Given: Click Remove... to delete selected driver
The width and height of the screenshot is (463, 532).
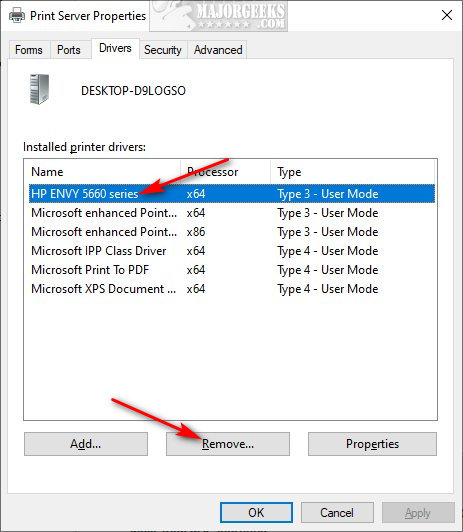Looking at the screenshot, I should point(228,444).
